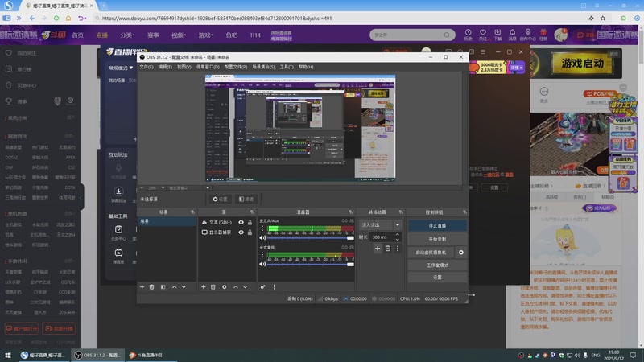Expand 分类 menu in Douyu navigation

click(x=127, y=35)
